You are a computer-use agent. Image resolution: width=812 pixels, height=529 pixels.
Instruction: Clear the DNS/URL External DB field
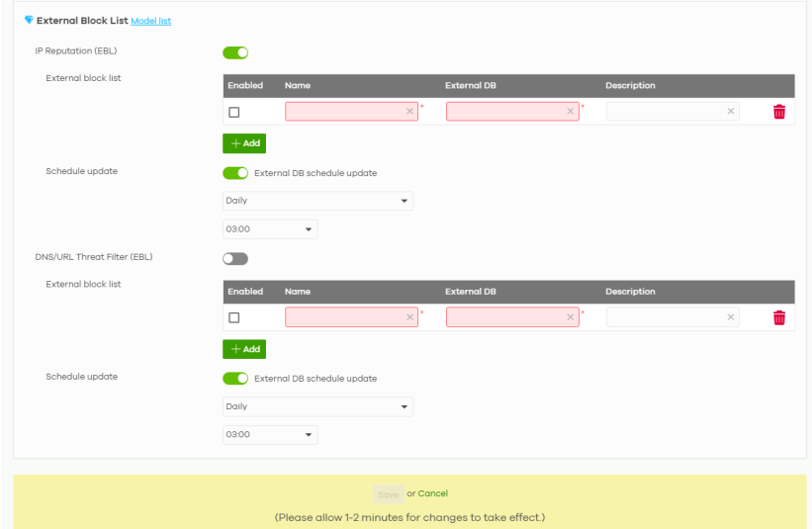[571, 317]
